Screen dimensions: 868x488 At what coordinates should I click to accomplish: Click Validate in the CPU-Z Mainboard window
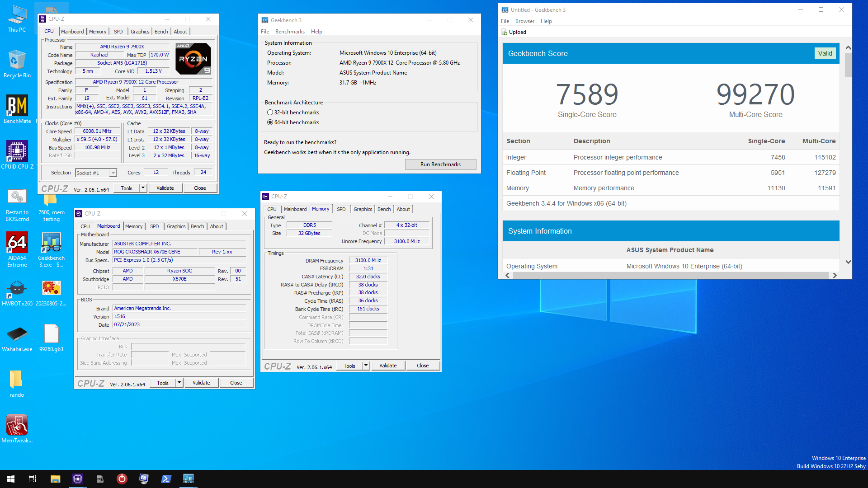coord(201,383)
